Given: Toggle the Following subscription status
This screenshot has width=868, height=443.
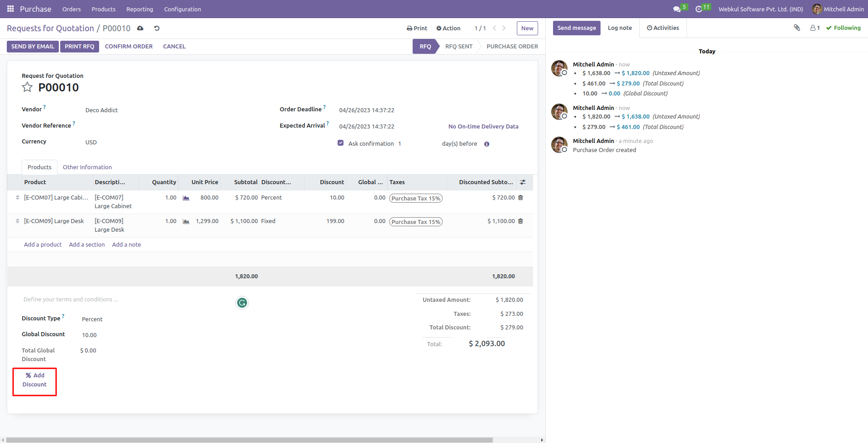Looking at the screenshot, I should [x=843, y=28].
